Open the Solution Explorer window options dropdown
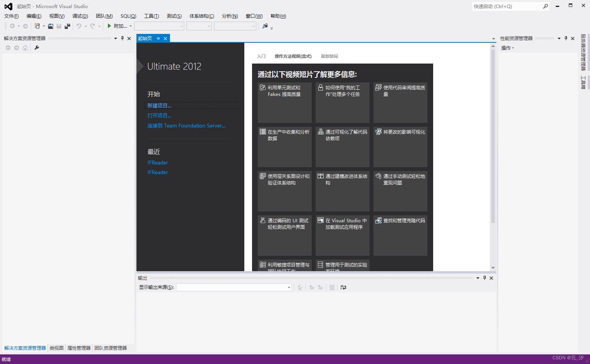 [116, 38]
